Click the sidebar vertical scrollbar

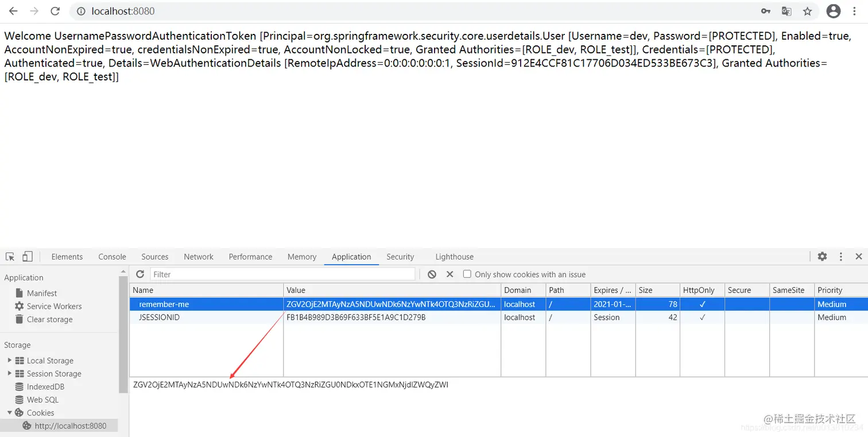(x=123, y=334)
